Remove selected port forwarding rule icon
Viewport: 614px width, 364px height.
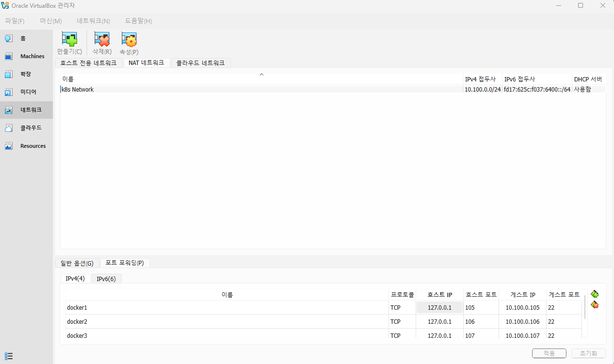pos(595,304)
